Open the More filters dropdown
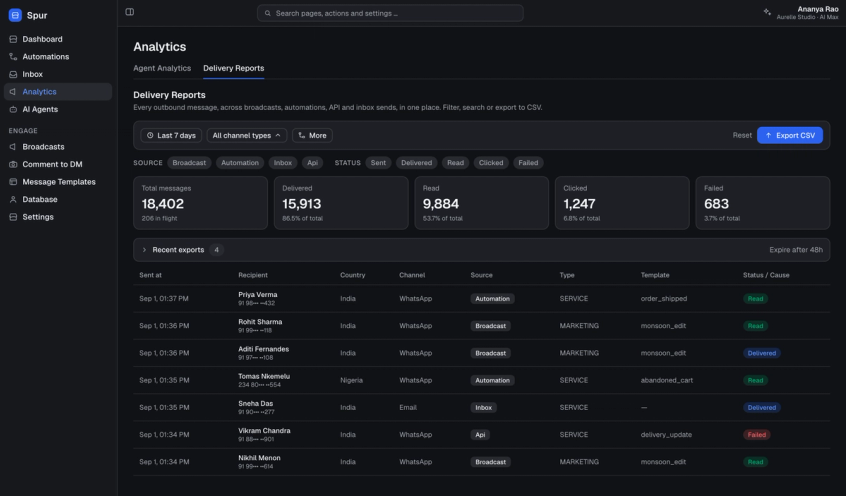Image resolution: width=846 pixels, height=496 pixels. [312, 135]
